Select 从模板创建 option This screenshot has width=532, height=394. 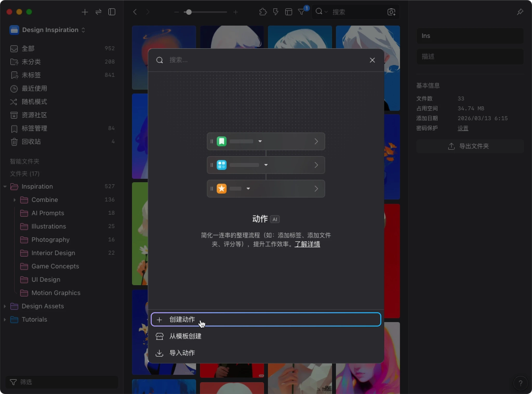click(x=185, y=336)
